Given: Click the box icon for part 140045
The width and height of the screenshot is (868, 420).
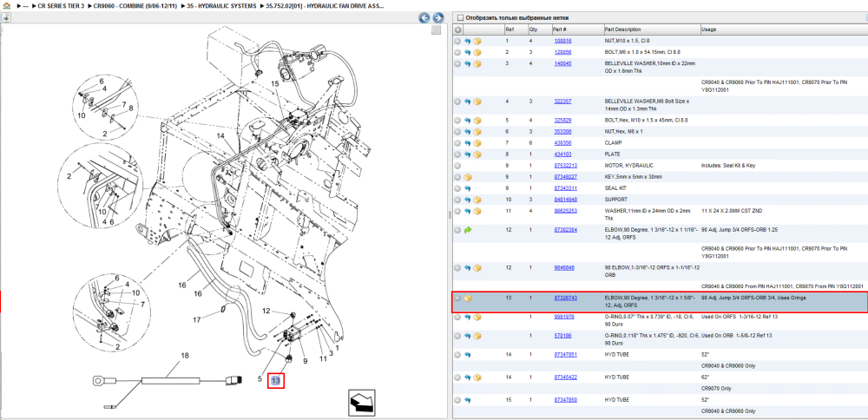Looking at the screenshot, I should click(477, 63).
